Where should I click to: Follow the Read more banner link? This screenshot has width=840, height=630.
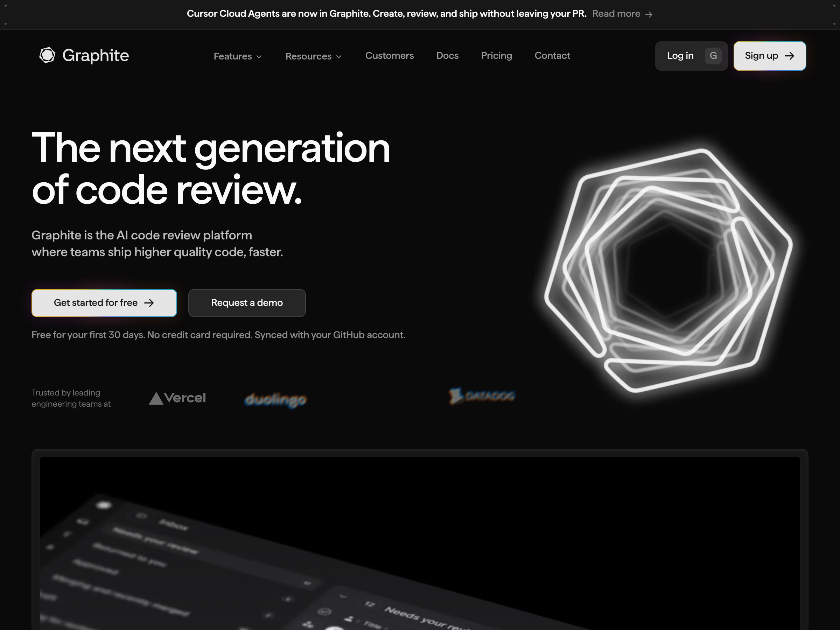coord(622,14)
